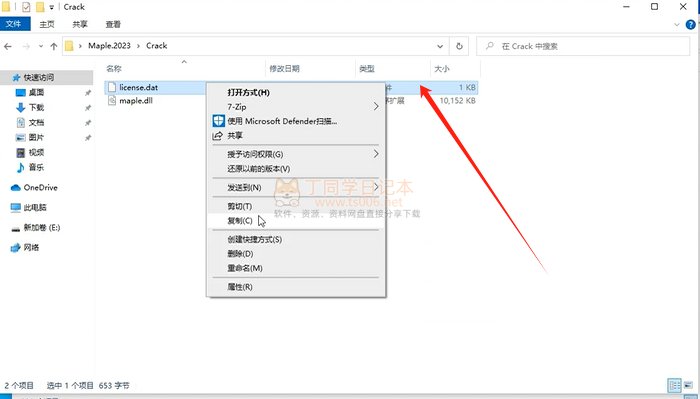Viewport: 700px width, 399px height.
Task: Expand the 7-Zip submenu arrow
Action: [376, 107]
